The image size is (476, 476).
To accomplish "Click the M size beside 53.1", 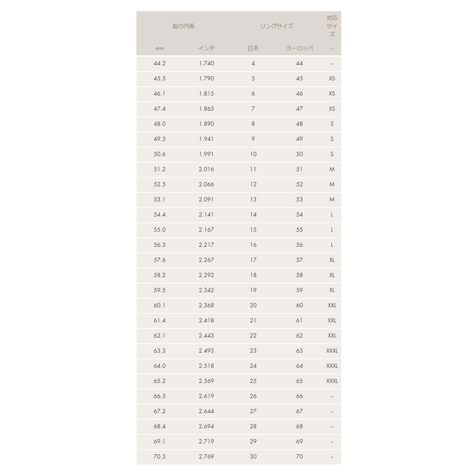I will (332, 200).
